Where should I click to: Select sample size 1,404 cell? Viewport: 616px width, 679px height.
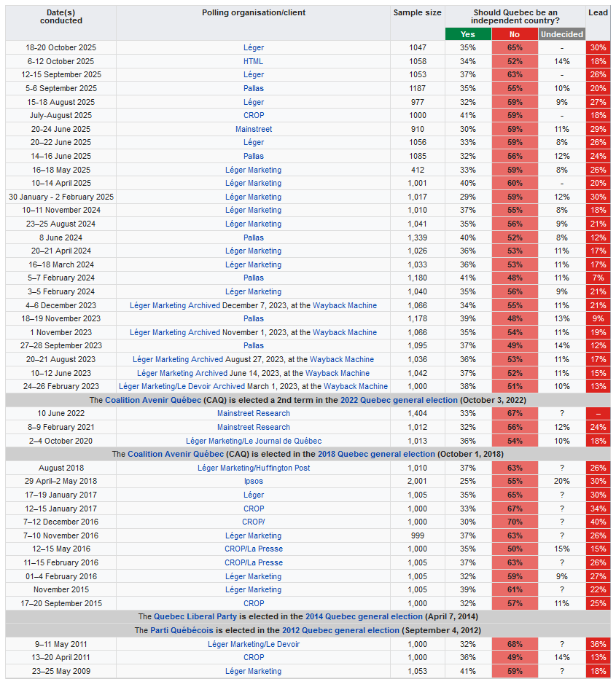pyautogui.click(x=418, y=413)
